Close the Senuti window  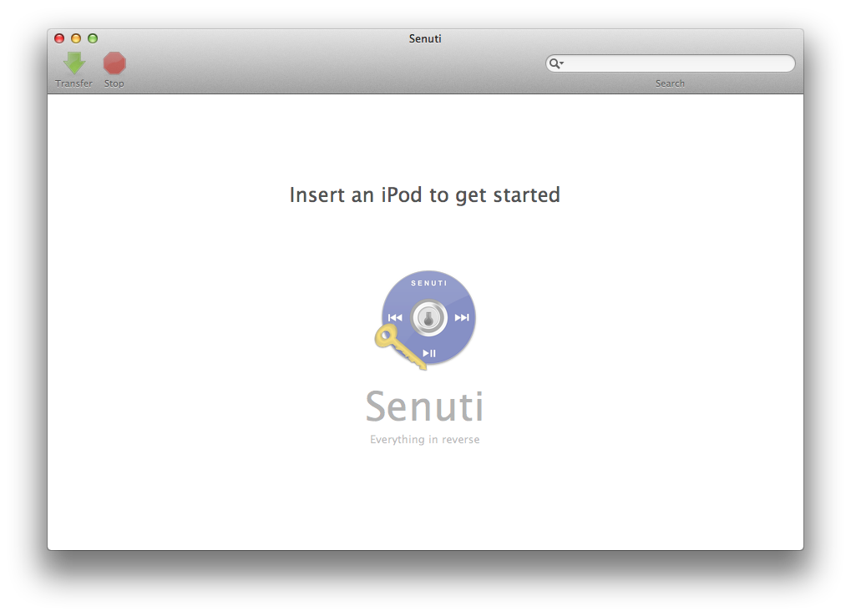pyautogui.click(x=59, y=38)
